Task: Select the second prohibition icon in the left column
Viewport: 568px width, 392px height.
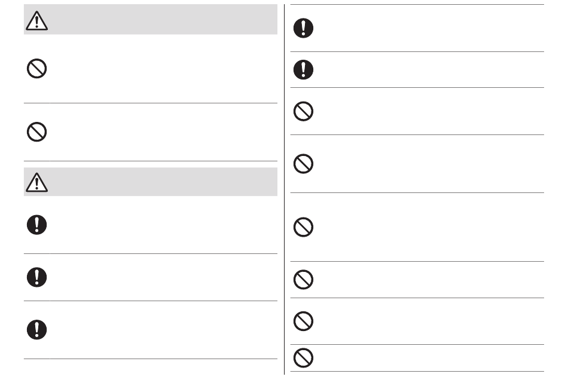Action: pos(36,131)
